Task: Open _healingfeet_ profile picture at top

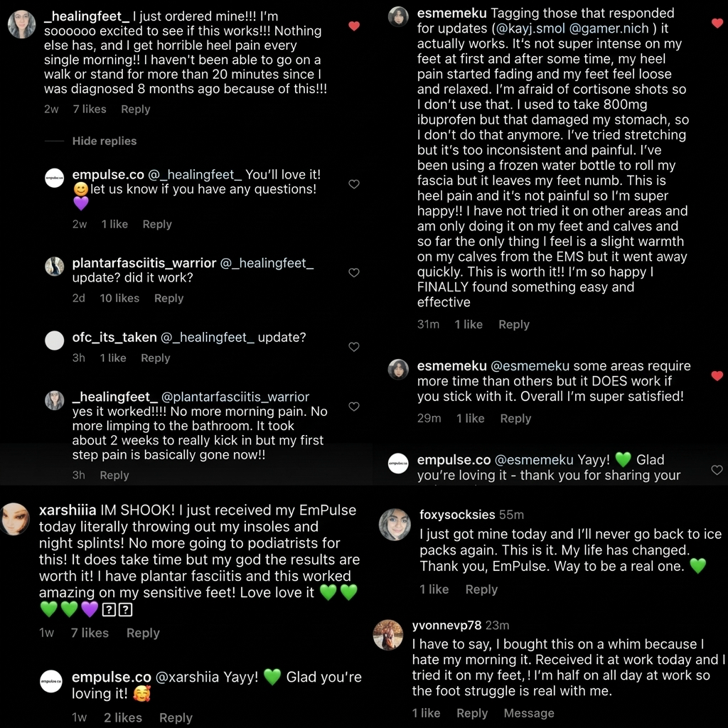Action: [21, 24]
